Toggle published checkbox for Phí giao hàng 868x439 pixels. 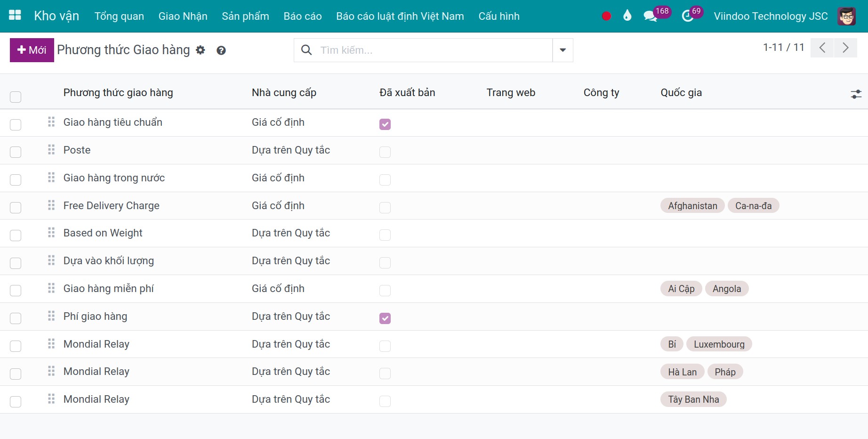click(x=385, y=318)
